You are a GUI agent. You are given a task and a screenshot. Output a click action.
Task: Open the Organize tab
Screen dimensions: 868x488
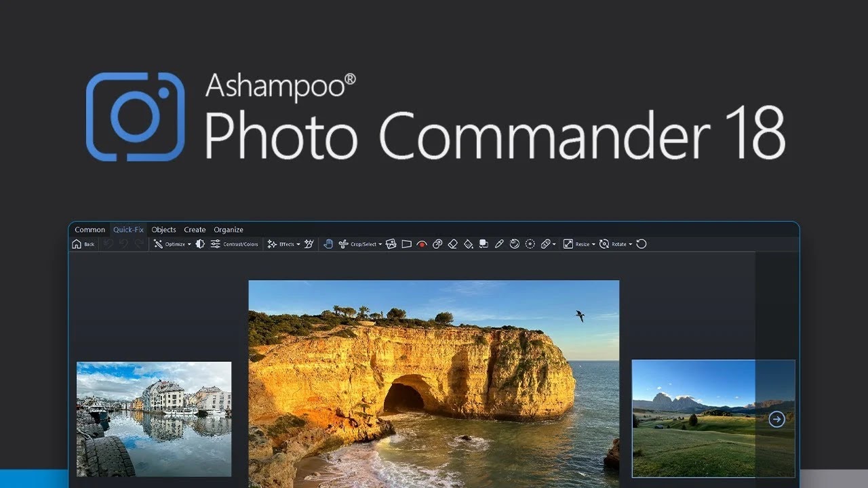(x=229, y=230)
